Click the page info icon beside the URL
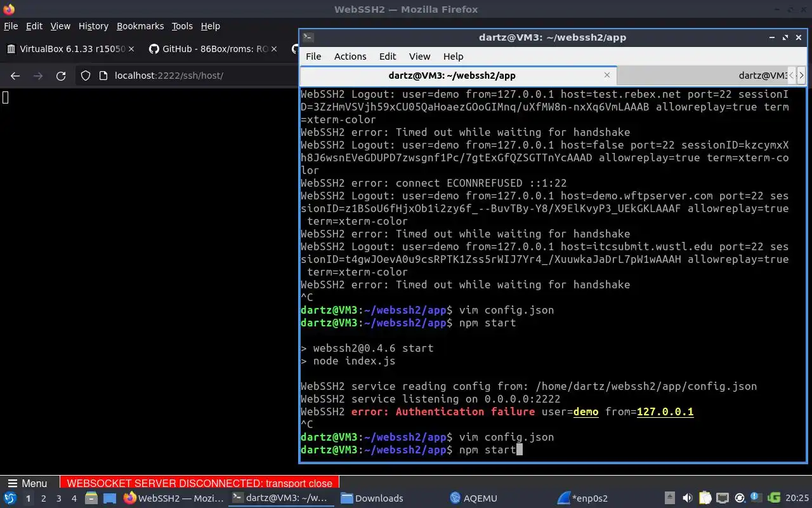The image size is (812, 508). pyautogui.click(x=103, y=76)
